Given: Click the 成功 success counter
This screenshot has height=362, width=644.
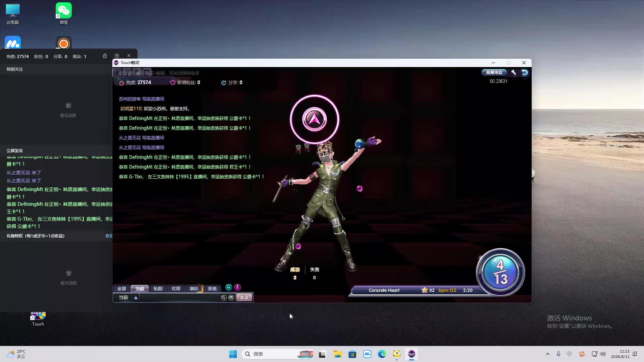Looking at the screenshot, I should tap(295, 273).
